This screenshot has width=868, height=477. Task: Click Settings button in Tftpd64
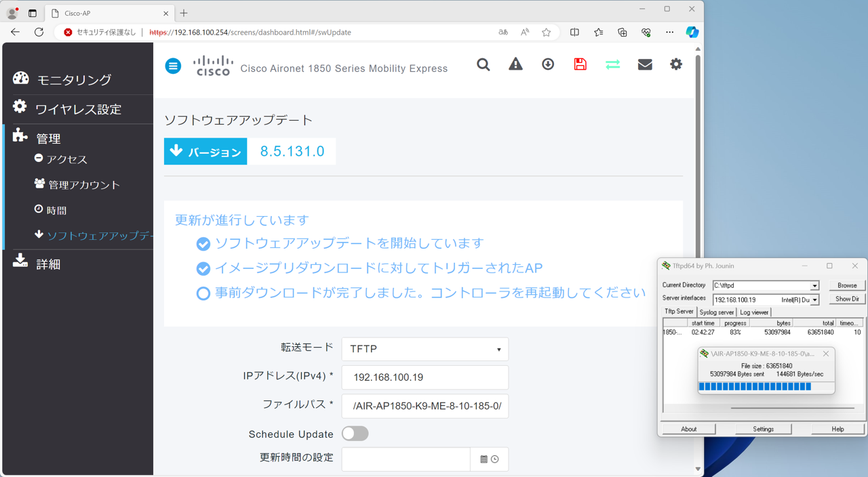[763, 429]
